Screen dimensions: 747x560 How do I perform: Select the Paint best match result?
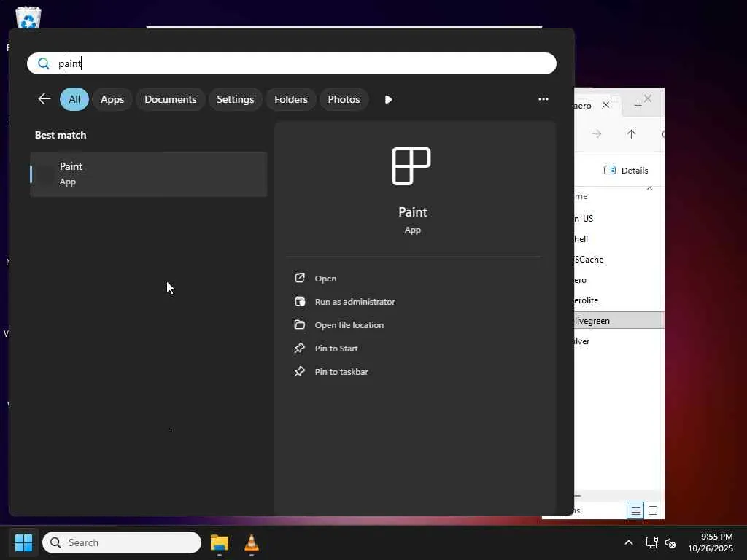tap(149, 174)
